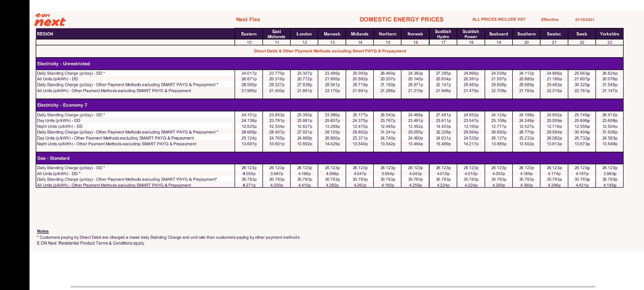Viewport: 644px width, 290px height.
Task: Click the Eastern value 24.136p
Action: click(249, 121)
